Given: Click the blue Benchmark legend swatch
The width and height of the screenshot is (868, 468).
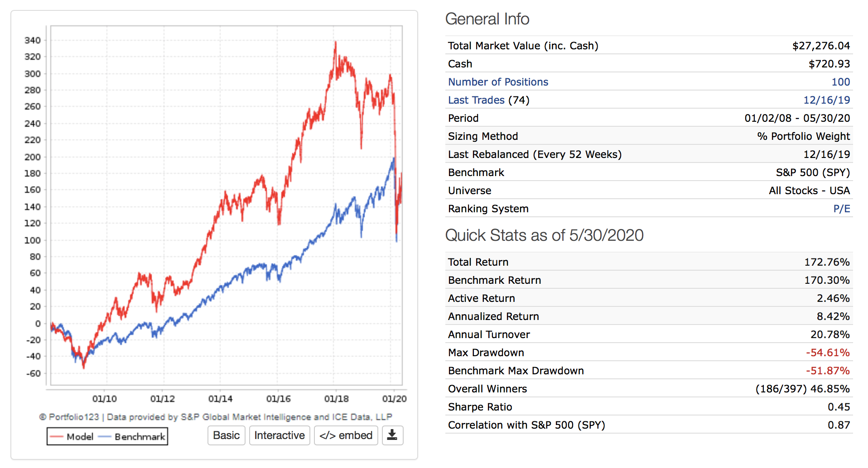Looking at the screenshot, I should [105, 437].
